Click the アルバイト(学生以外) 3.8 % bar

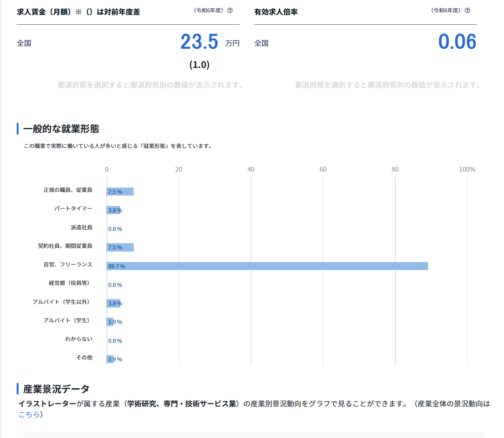click(113, 304)
